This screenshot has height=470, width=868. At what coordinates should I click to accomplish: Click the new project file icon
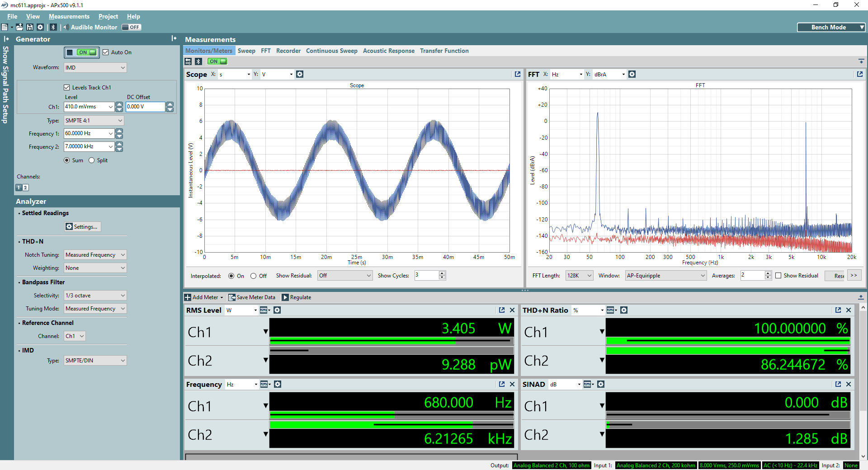point(5,27)
